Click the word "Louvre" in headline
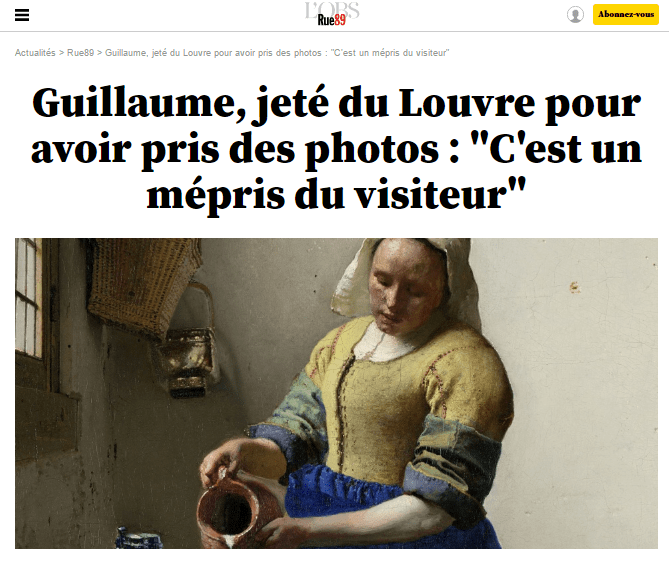The height and width of the screenshot is (569, 669). click(466, 103)
